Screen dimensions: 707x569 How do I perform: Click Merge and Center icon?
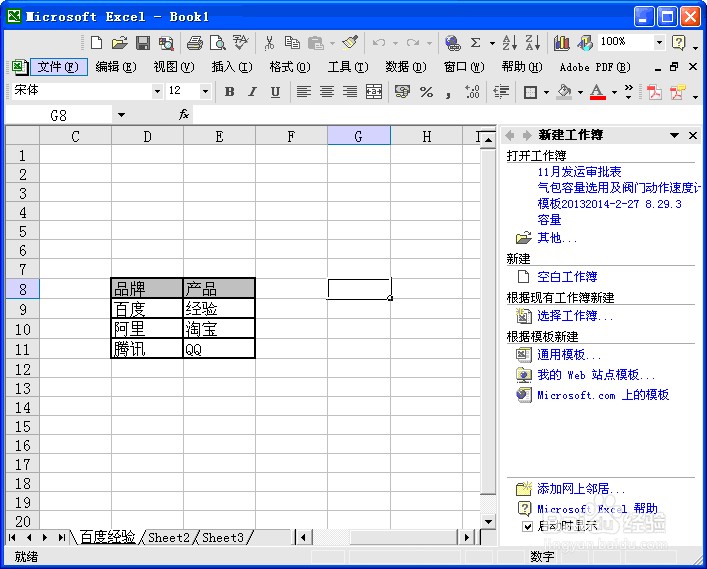(x=374, y=92)
